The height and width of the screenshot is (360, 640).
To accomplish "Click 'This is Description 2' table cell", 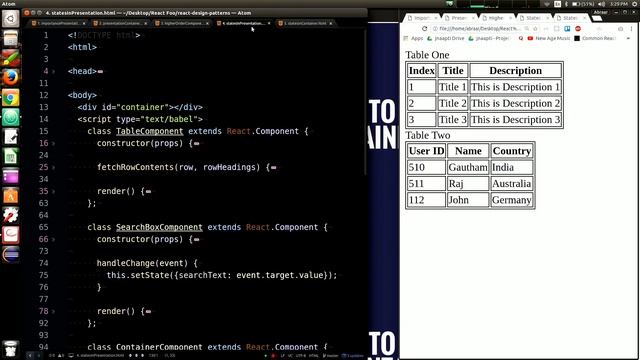I will (516, 103).
